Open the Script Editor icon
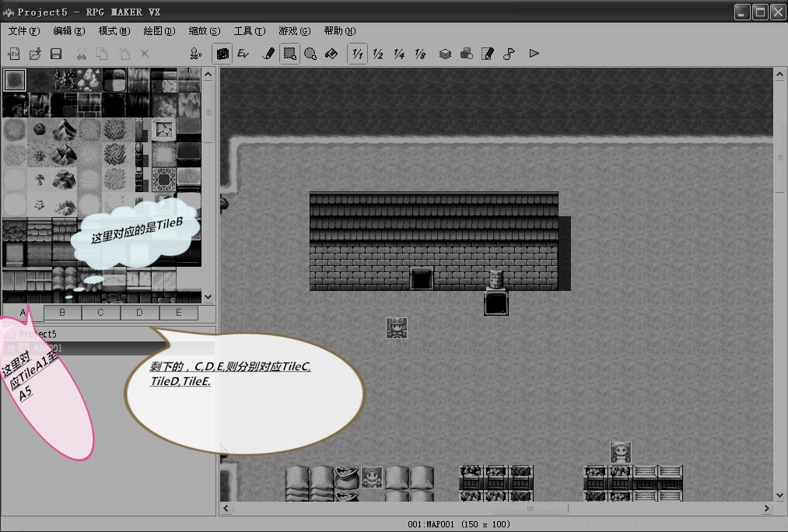The width and height of the screenshot is (788, 532). click(488, 54)
